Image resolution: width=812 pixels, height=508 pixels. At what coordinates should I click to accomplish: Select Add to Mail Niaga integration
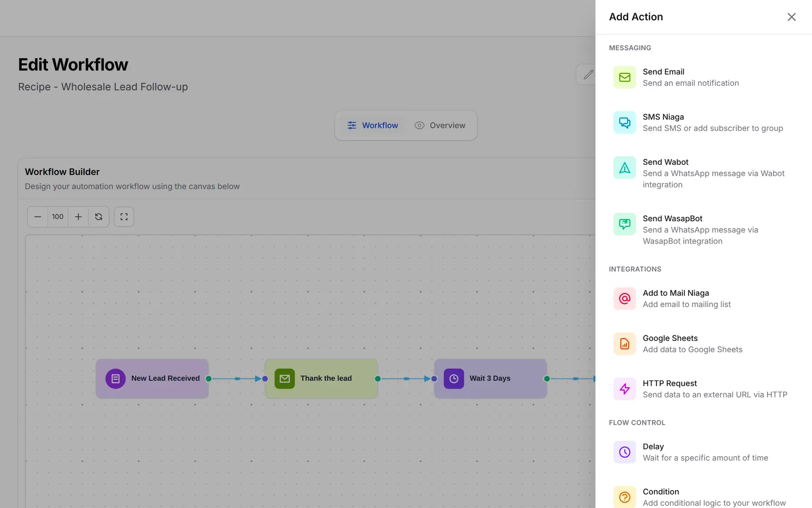pyautogui.click(x=704, y=299)
